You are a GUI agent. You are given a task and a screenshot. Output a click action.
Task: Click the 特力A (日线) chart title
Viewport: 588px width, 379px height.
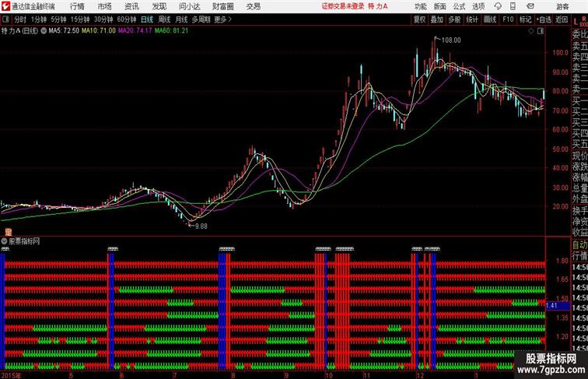[x=20, y=31]
